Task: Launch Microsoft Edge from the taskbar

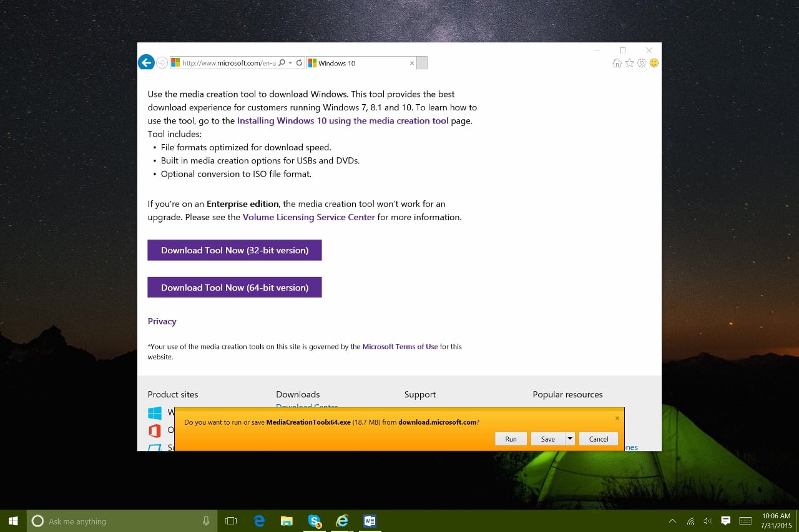Action: (x=259, y=521)
